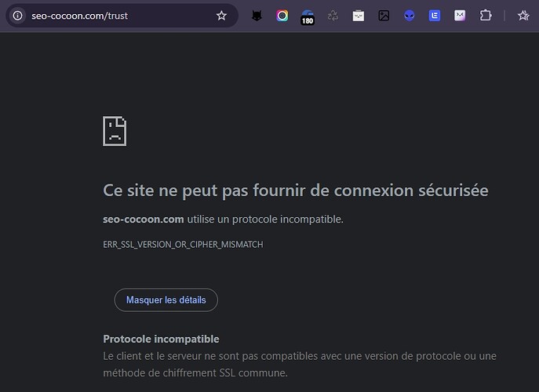Open the blue square E extension
539x392 pixels.
tap(435, 16)
